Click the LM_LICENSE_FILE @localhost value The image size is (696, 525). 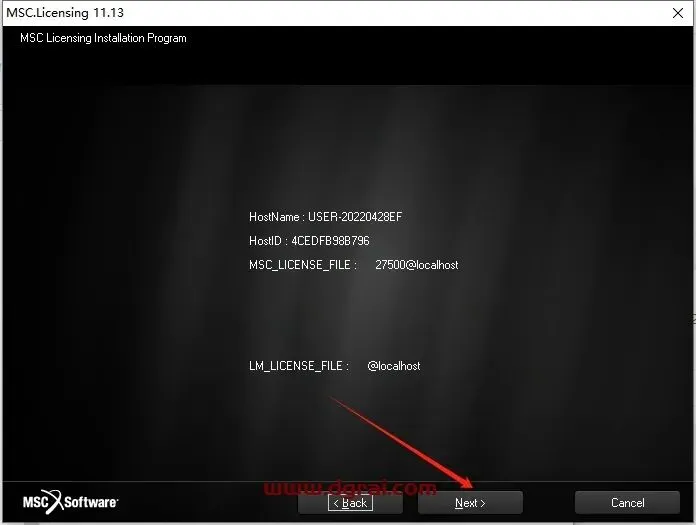(394, 366)
